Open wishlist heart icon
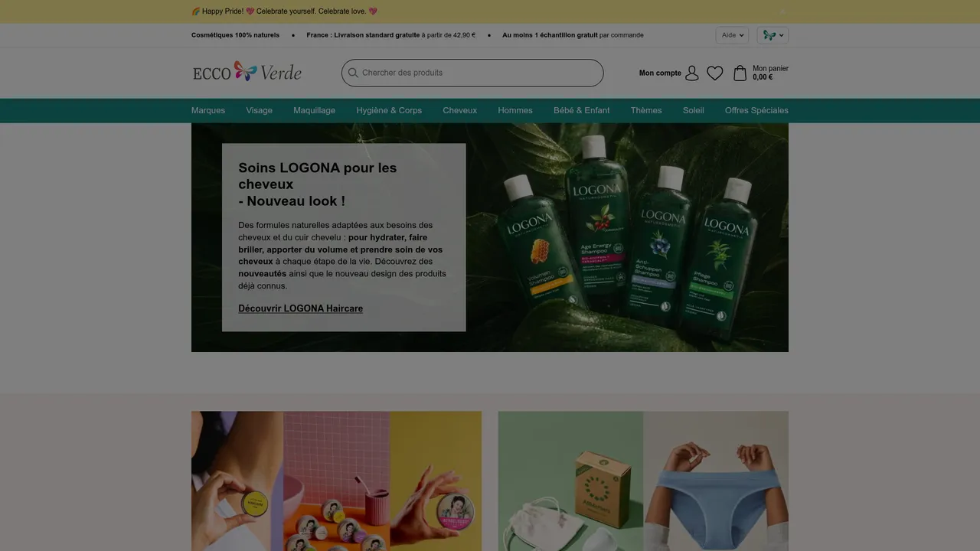The height and width of the screenshot is (551, 980). [715, 73]
